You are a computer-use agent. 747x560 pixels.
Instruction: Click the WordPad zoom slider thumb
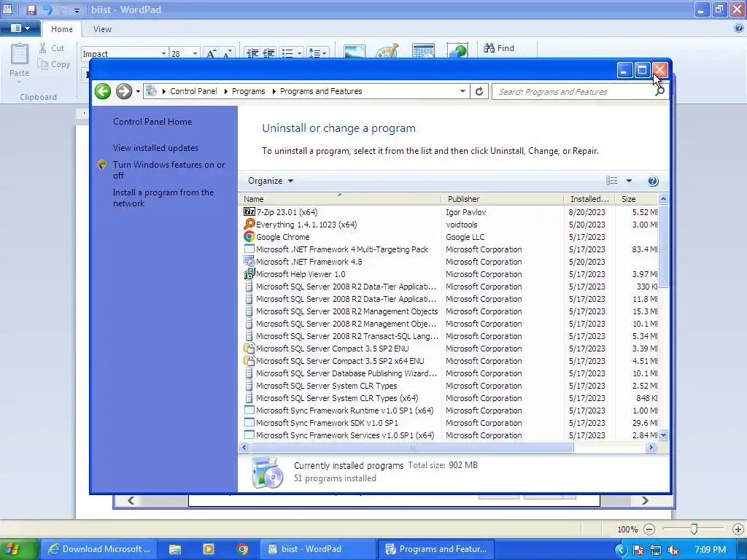(x=694, y=529)
